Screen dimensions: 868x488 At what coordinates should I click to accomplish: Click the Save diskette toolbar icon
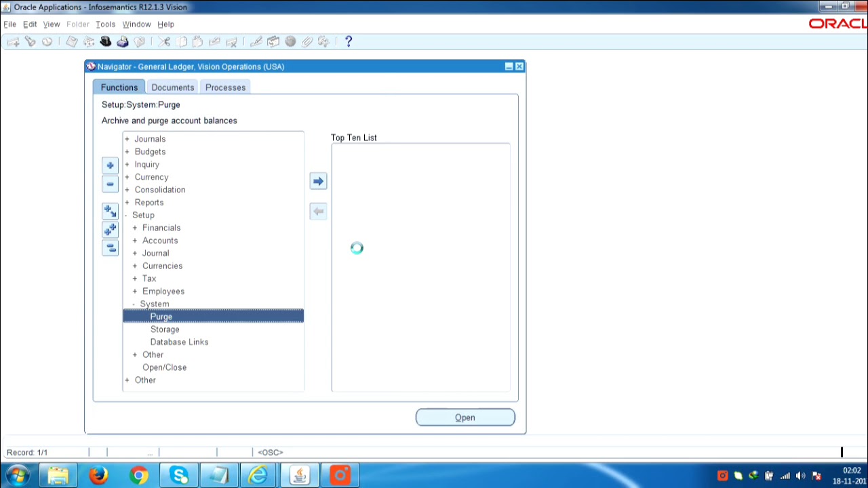[72, 42]
